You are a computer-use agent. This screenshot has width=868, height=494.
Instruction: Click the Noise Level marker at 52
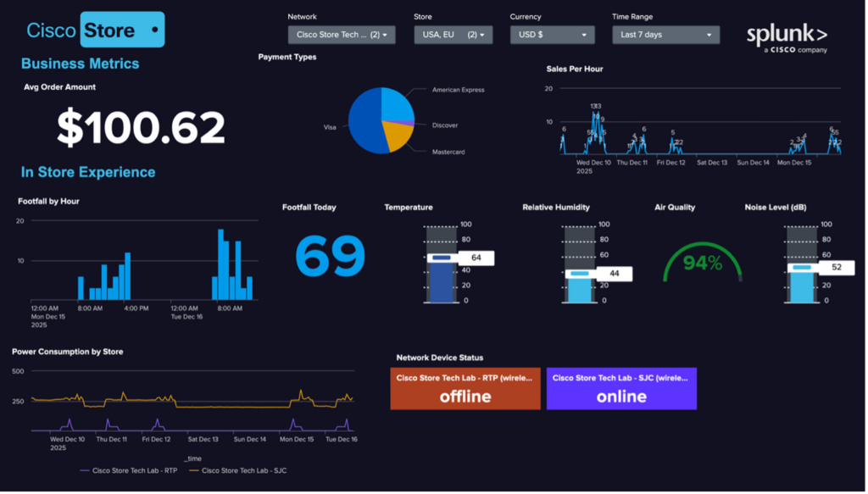(x=832, y=267)
